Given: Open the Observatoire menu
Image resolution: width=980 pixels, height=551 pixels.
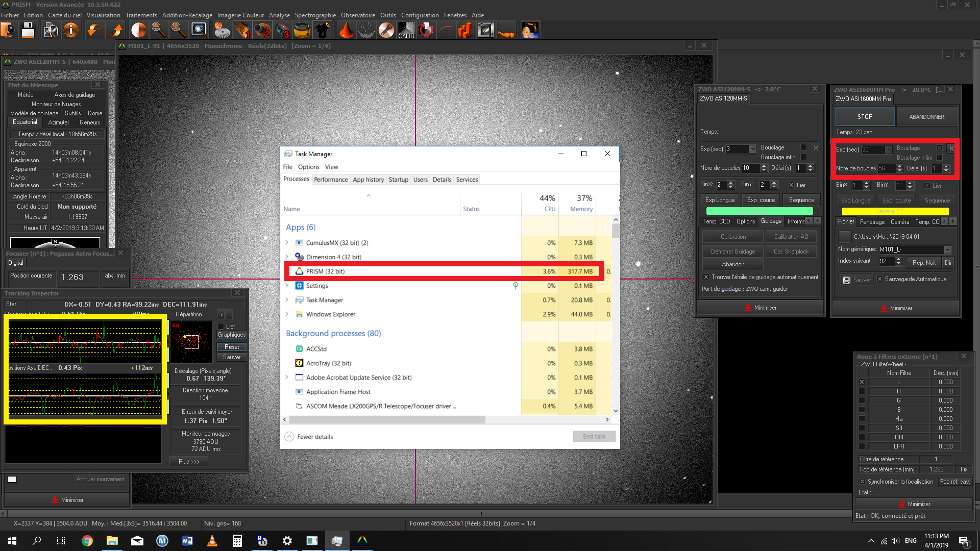Looking at the screenshot, I should (x=358, y=15).
